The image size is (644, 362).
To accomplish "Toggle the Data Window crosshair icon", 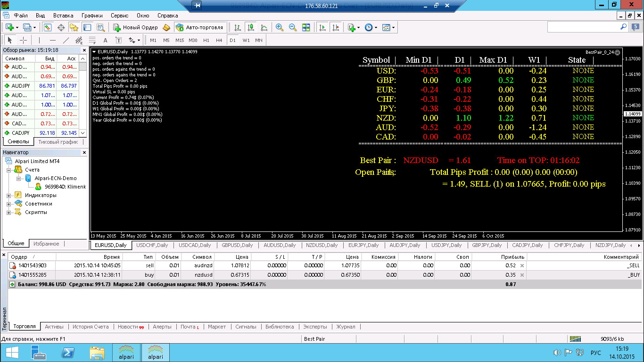I will click(61, 28).
